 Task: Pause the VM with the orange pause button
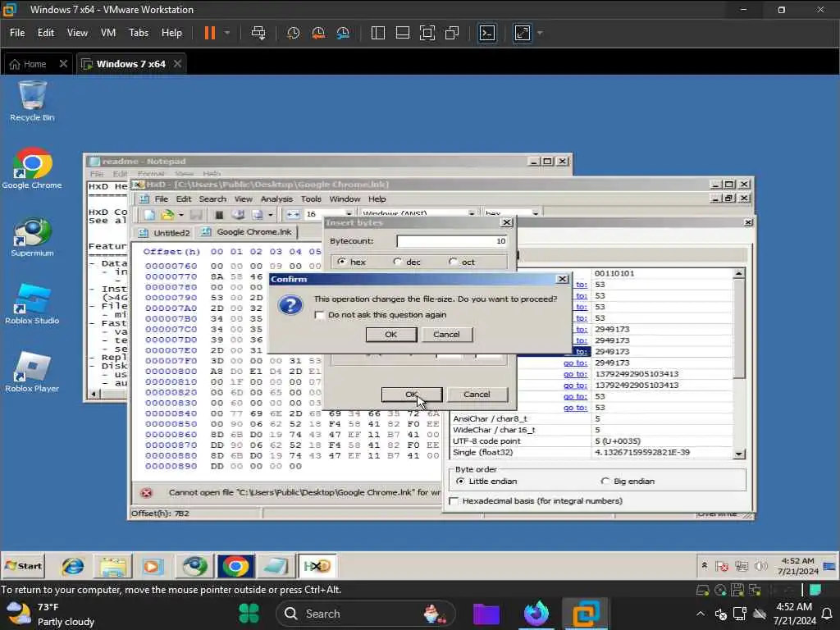[x=209, y=33]
